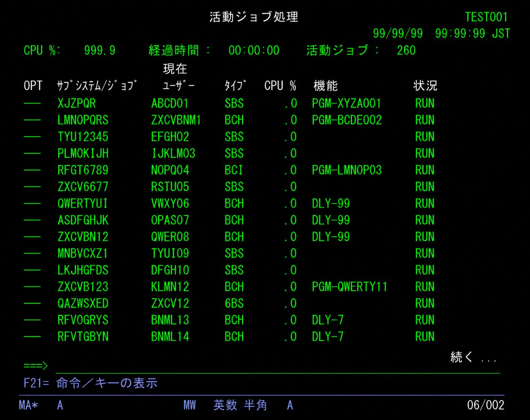Select job name LKJHGFDS

pyautogui.click(x=83, y=270)
